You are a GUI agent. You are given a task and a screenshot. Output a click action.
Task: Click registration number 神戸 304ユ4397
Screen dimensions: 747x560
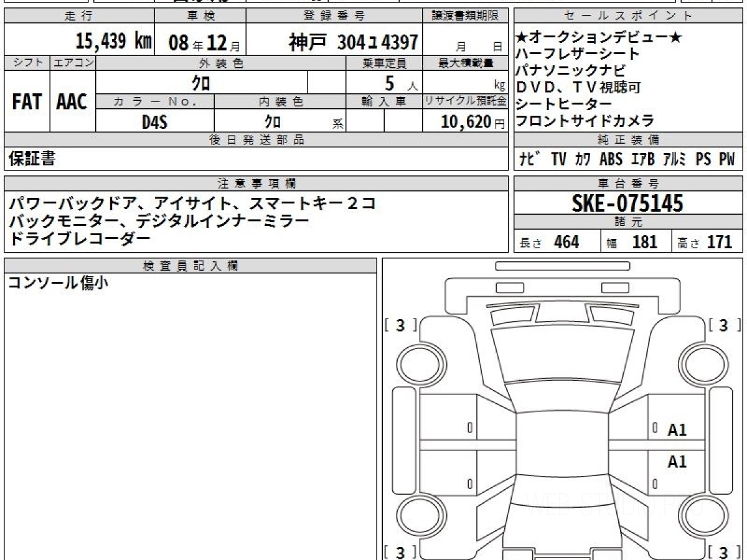(353, 42)
